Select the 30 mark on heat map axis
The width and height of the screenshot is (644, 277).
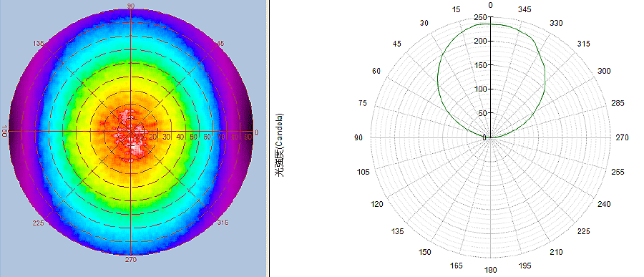pyautogui.click(x=167, y=137)
